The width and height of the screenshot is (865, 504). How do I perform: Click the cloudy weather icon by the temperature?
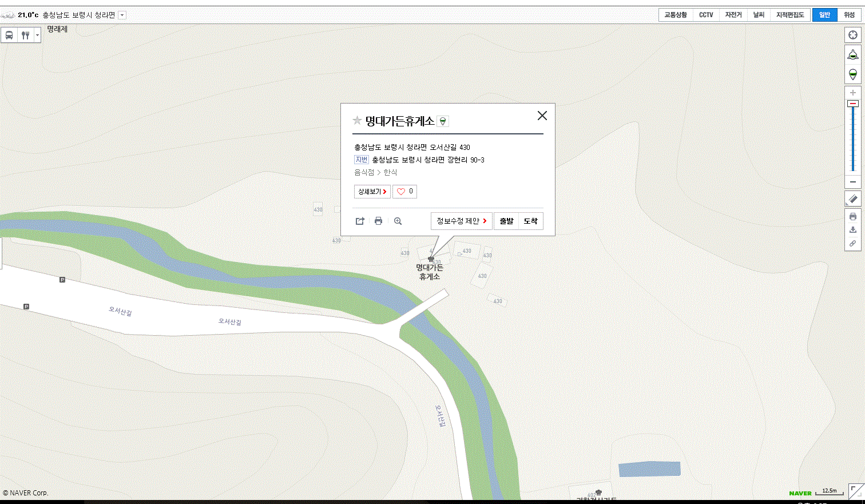(x=8, y=15)
